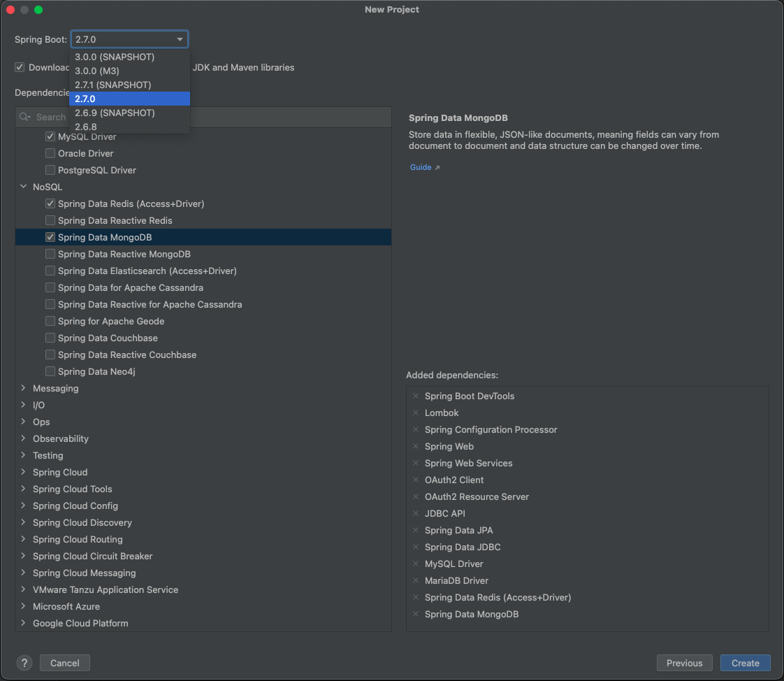Remove JDBC API from added dependencies

[x=416, y=513]
